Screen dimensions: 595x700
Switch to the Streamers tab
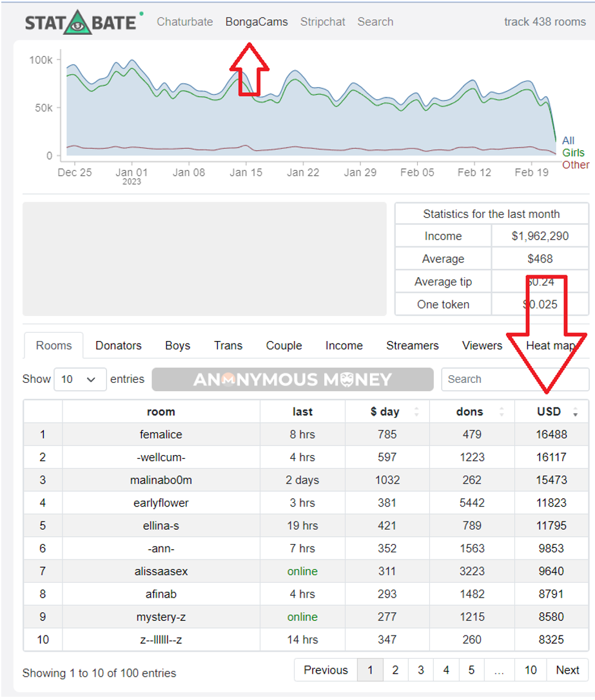click(x=413, y=345)
